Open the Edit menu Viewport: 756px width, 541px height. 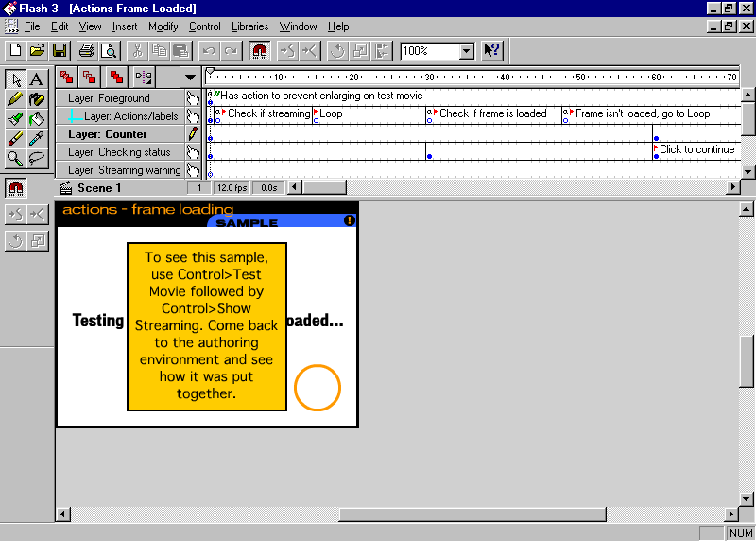tap(60, 26)
